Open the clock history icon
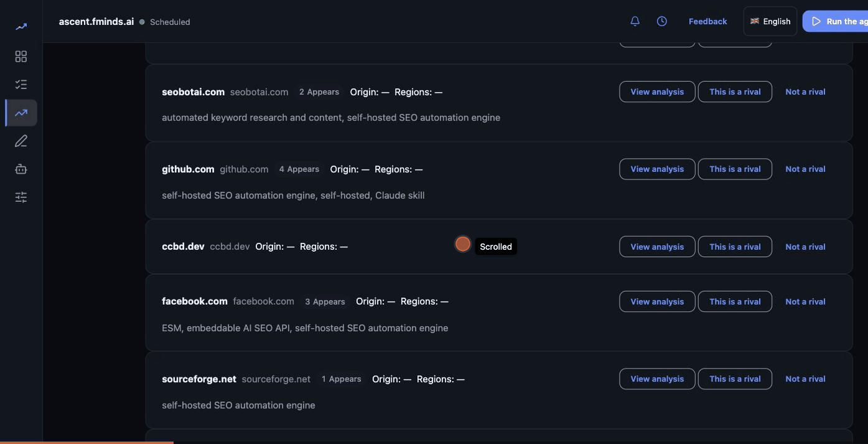 [662, 21]
